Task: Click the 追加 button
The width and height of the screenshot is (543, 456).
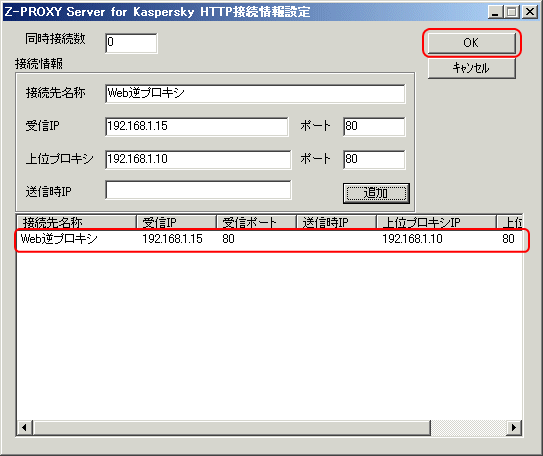Action: tap(376, 193)
